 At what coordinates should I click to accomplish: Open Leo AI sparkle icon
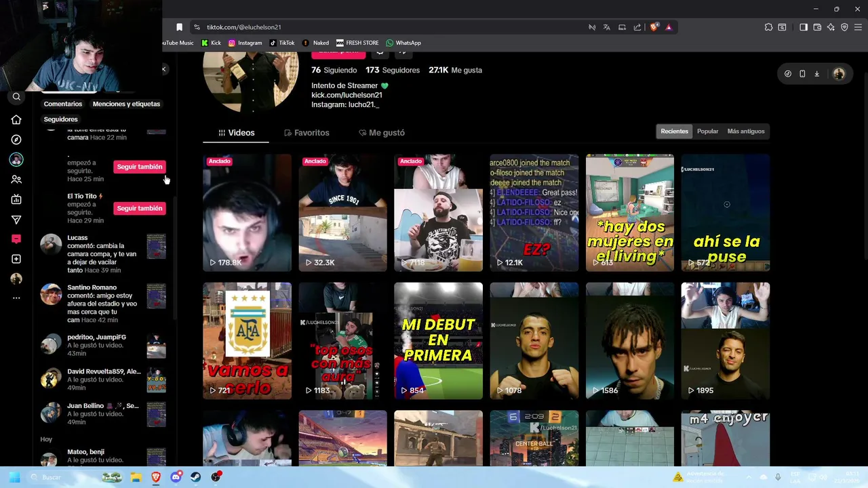coord(831,27)
